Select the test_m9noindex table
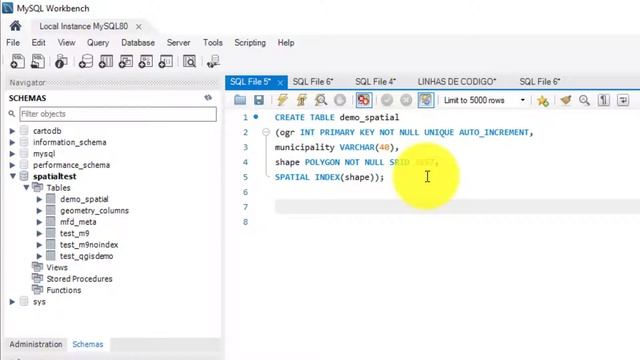The image size is (640, 360). (89, 245)
